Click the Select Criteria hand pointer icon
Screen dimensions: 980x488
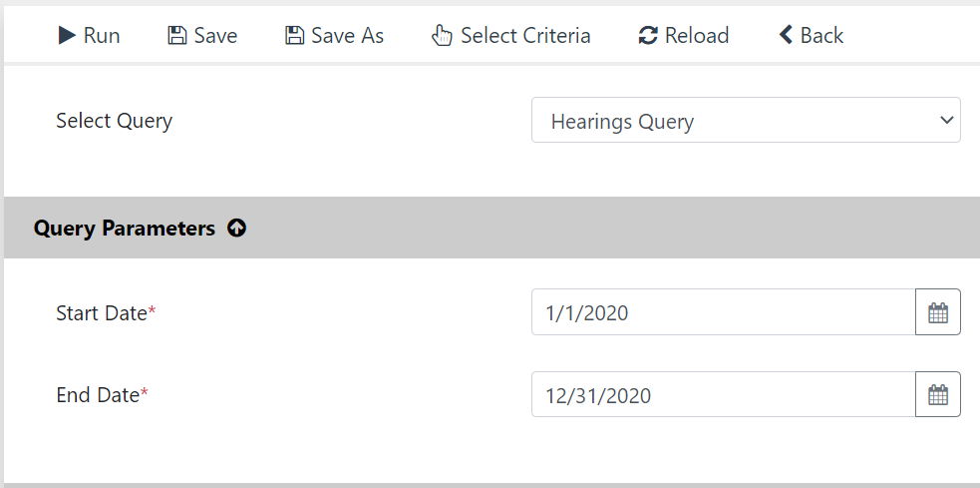pos(442,35)
